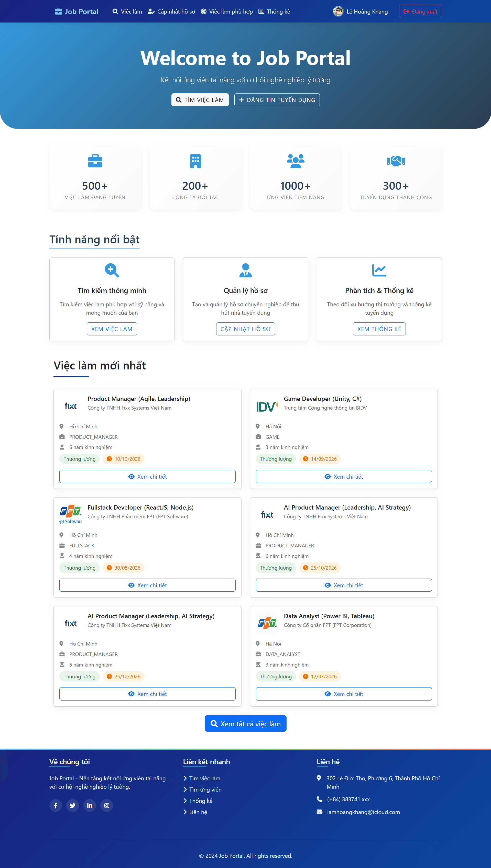Click the 10/10/2026 deadline badge
The width and height of the screenshot is (491, 868).
[123, 459]
